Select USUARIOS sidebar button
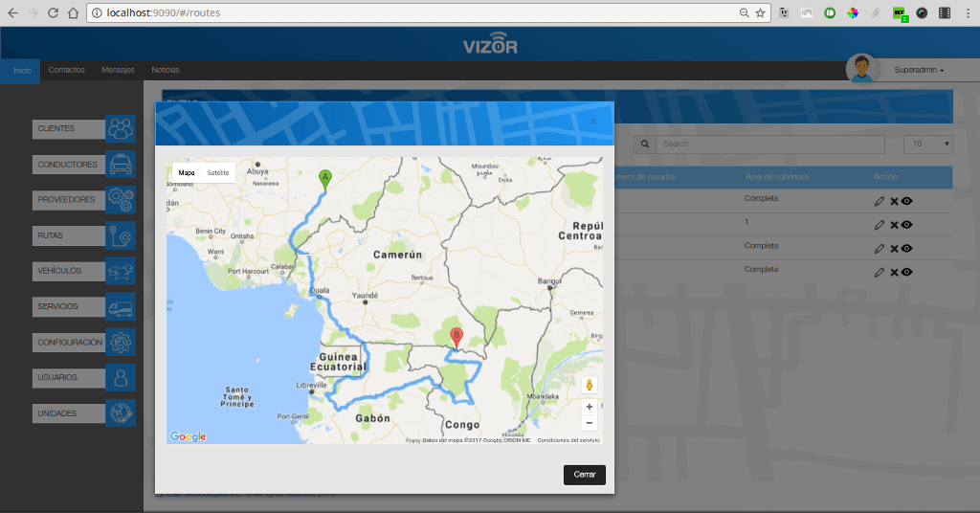This screenshot has height=513, width=980. pyautogui.click(x=69, y=378)
